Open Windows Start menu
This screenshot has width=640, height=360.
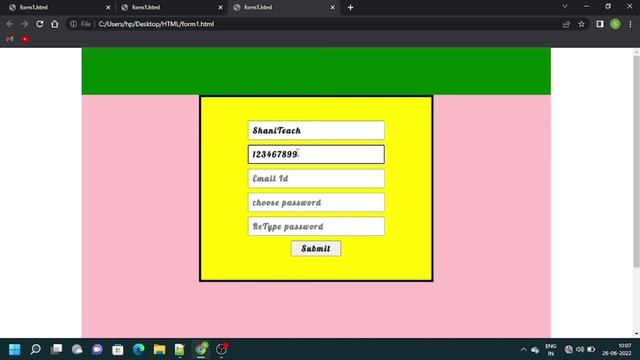[15, 349]
